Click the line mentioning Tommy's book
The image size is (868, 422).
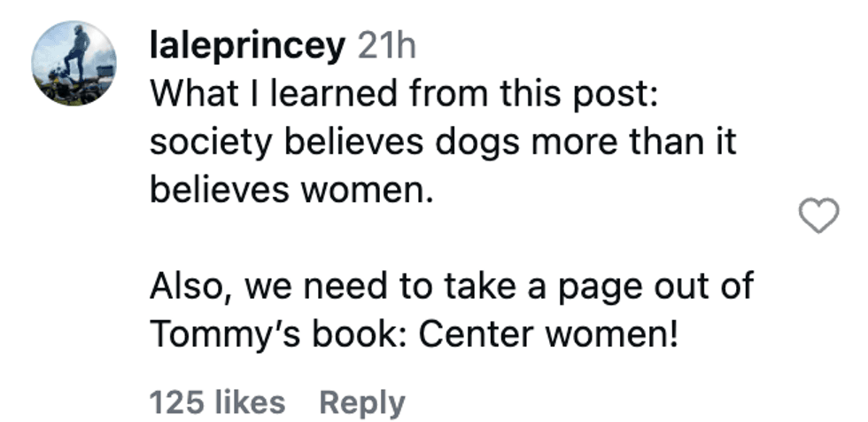(x=414, y=334)
